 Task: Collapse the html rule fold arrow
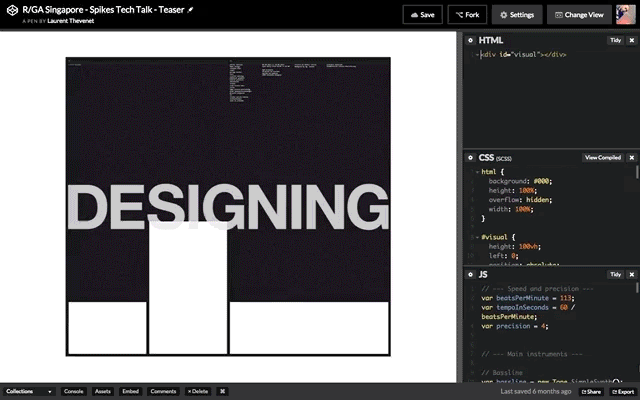pos(477,172)
